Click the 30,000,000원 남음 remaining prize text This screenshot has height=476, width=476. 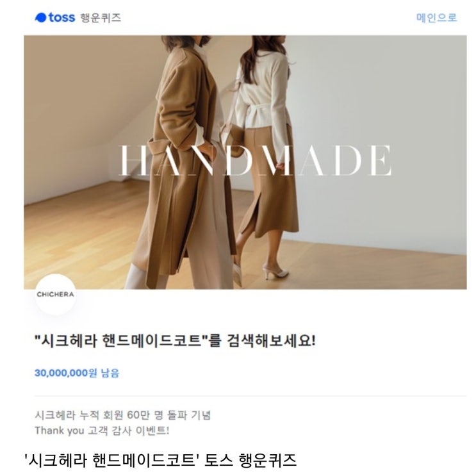pyautogui.click(x=77, y=373)
